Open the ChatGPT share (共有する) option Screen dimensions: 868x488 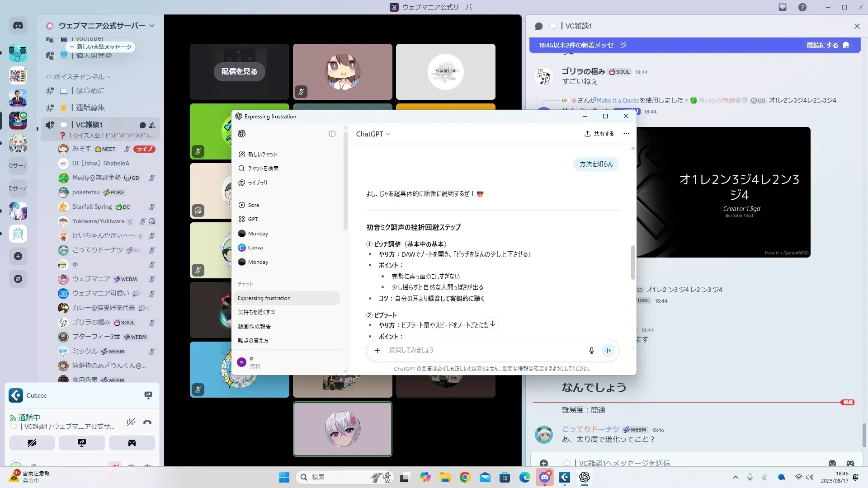(599, 134)
